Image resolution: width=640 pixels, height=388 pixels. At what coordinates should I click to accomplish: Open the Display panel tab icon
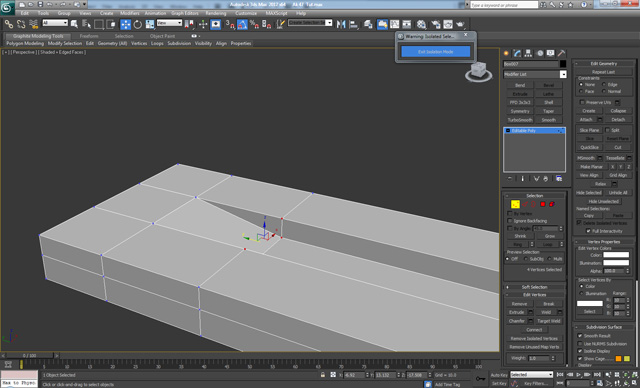[x=551, y=53]
